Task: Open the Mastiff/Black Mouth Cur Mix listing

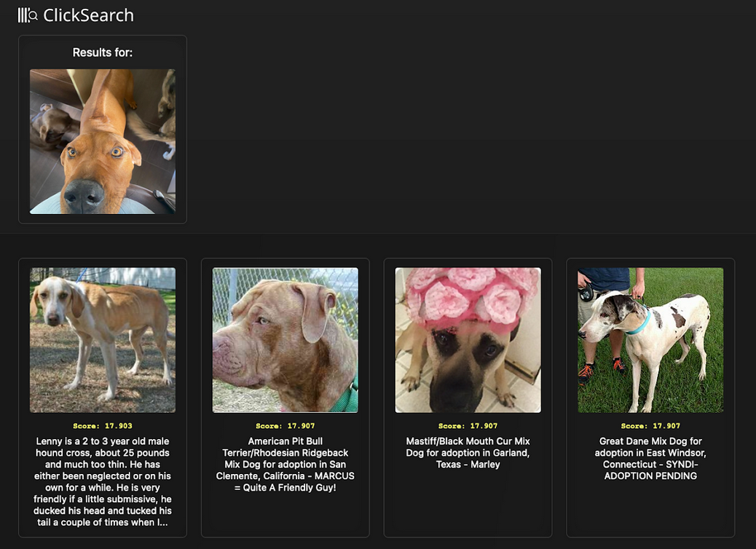Action: click(x=468, y=447)
